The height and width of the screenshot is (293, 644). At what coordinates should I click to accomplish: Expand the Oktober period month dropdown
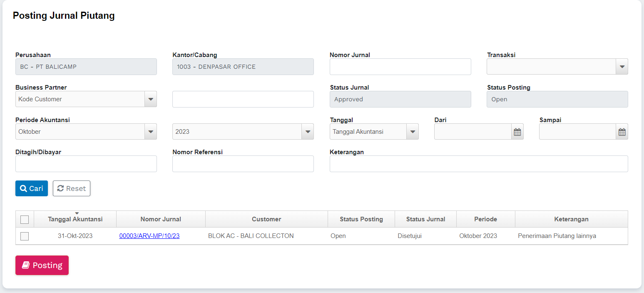click(151, 132)
